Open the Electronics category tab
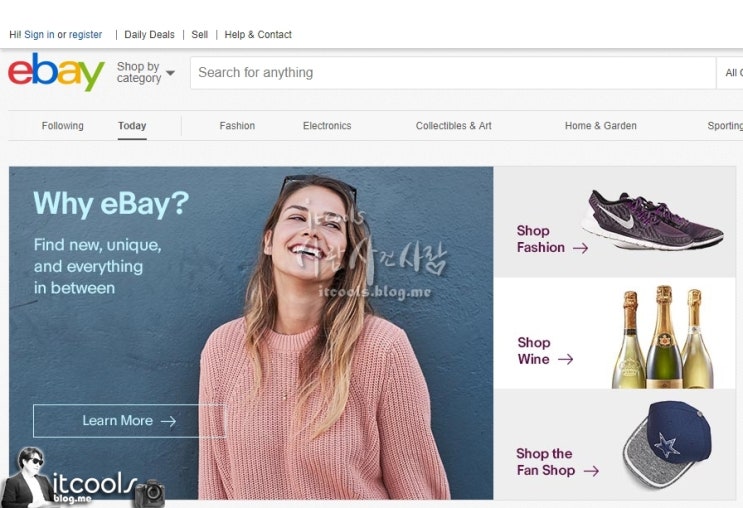 click(327, 126)
